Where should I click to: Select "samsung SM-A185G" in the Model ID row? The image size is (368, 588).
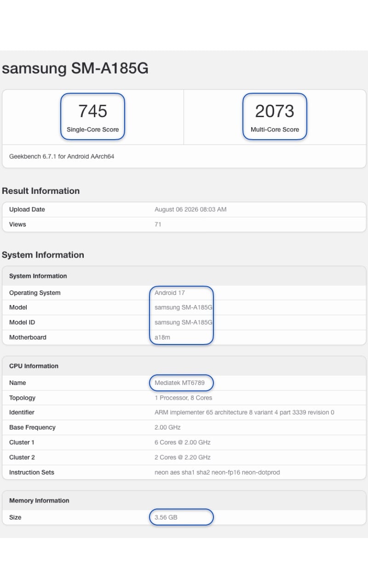point(184,322)
